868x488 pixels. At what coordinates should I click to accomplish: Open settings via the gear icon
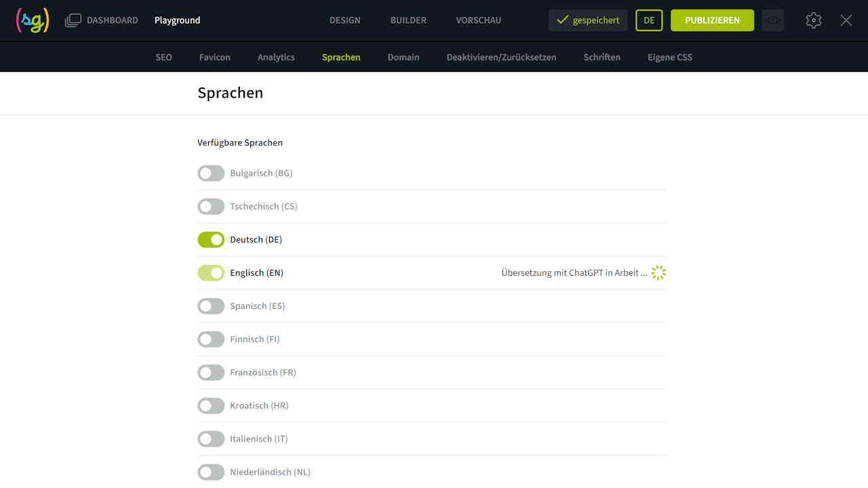coord(814,20)
